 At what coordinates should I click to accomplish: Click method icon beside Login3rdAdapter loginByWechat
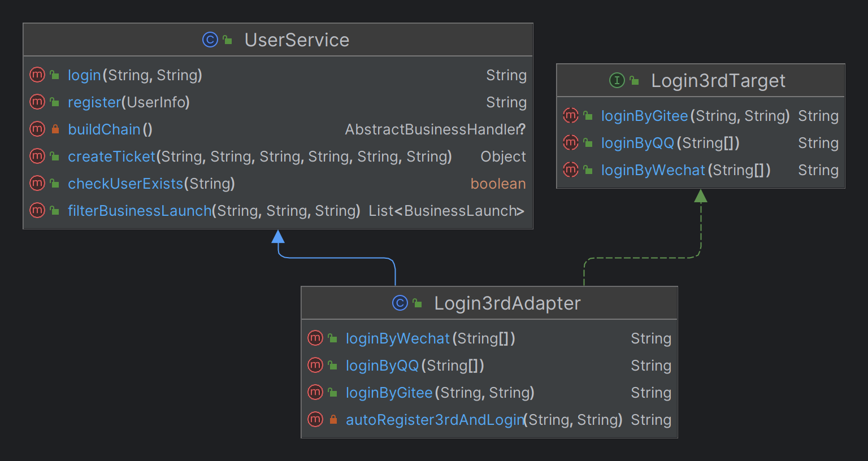pos(315,338)
